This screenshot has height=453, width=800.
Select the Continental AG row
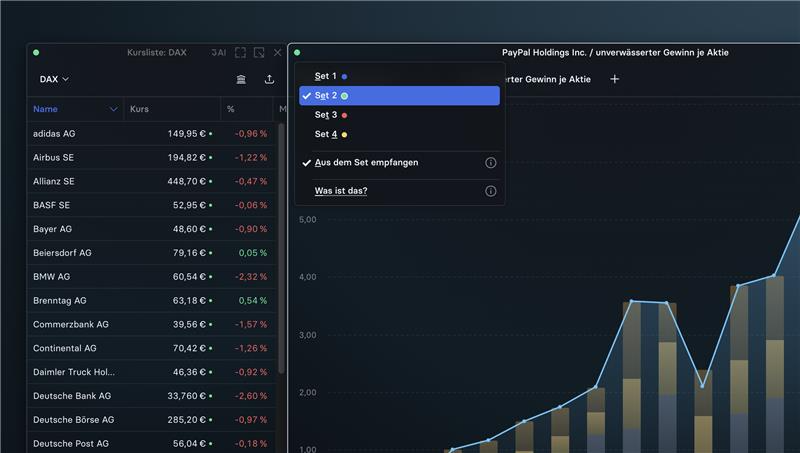(152, 348)
